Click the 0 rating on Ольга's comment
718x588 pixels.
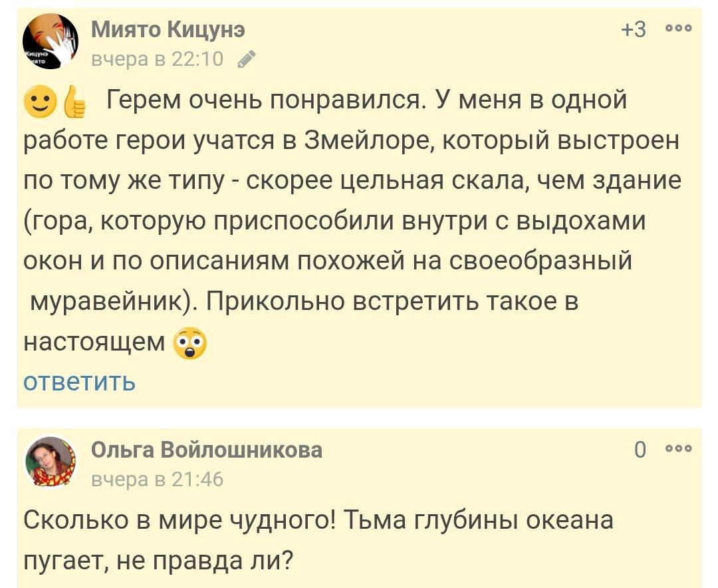pyautogui.click(x=640, y=450)
